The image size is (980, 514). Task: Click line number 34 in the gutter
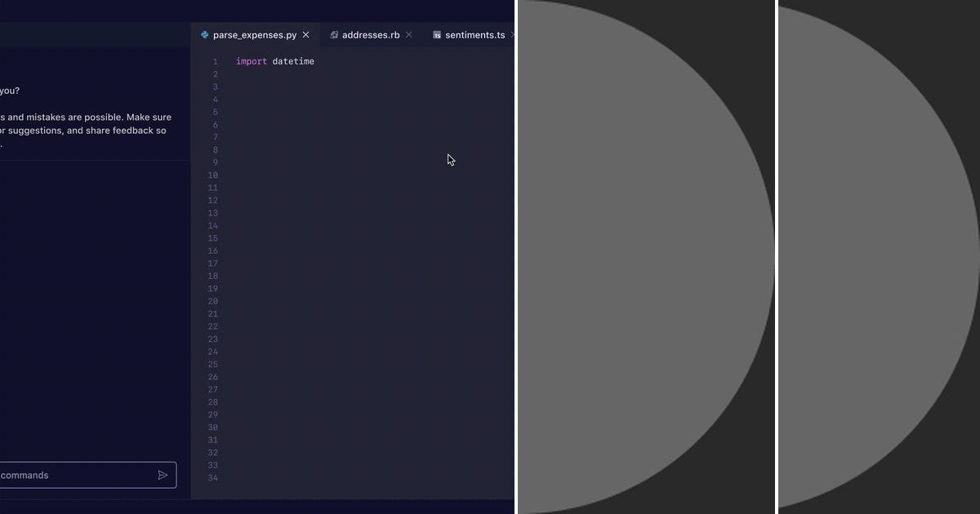(x=212, y=477)
